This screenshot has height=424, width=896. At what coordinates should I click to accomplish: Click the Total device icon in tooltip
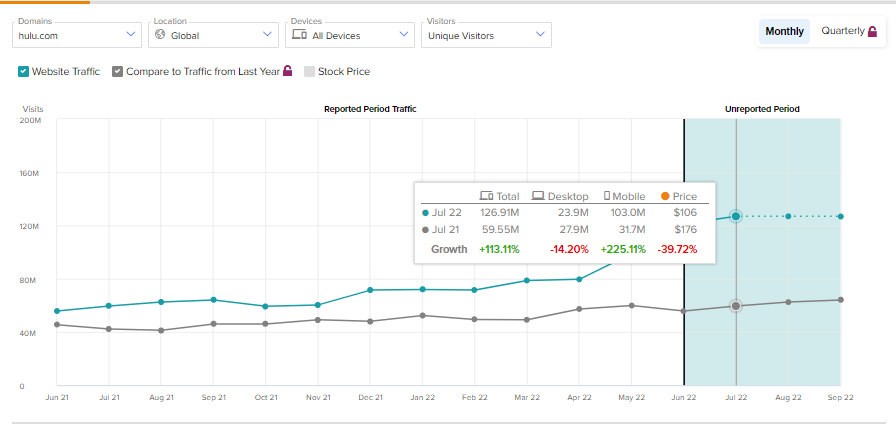coord(486,196)
